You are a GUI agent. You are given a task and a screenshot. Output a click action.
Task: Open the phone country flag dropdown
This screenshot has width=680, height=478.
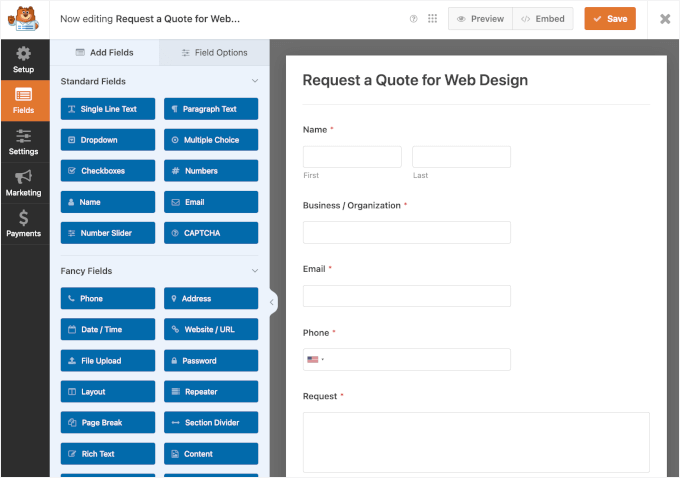click(316, 359)
